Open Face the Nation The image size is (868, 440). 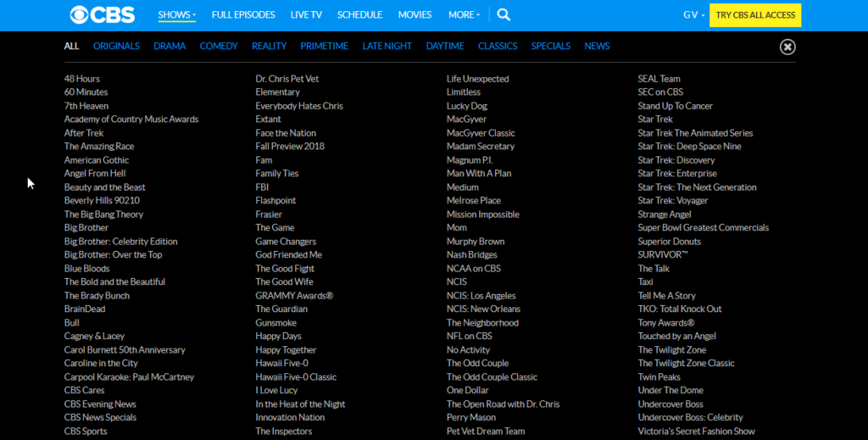tap(286, 133)
